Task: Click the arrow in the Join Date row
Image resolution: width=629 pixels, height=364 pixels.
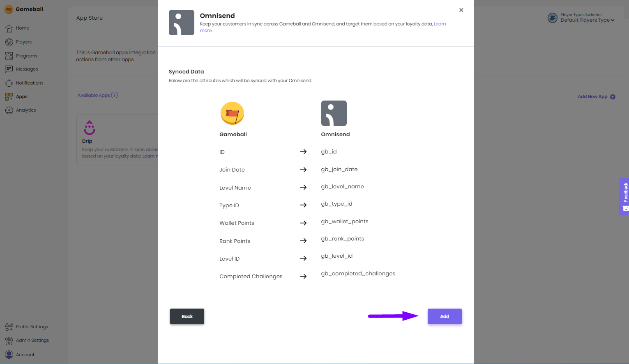Action: coord(303,169)
